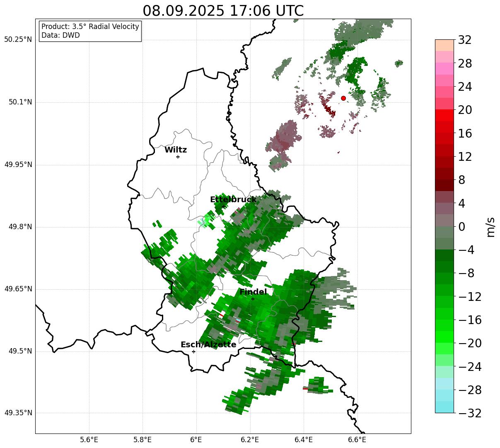This screenshot has height=448, width=500.
Task: Click the 49.35°N latitude label
Action: click(x=18, y=413)
